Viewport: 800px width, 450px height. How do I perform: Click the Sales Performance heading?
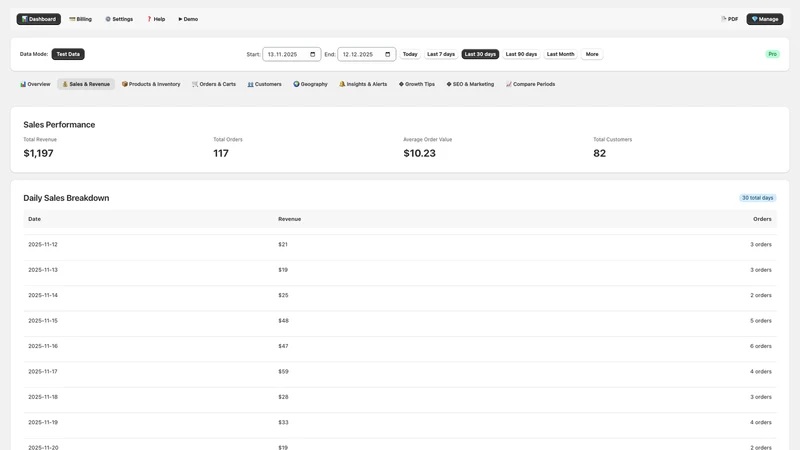pyautogui.click(x=59, y=124)
